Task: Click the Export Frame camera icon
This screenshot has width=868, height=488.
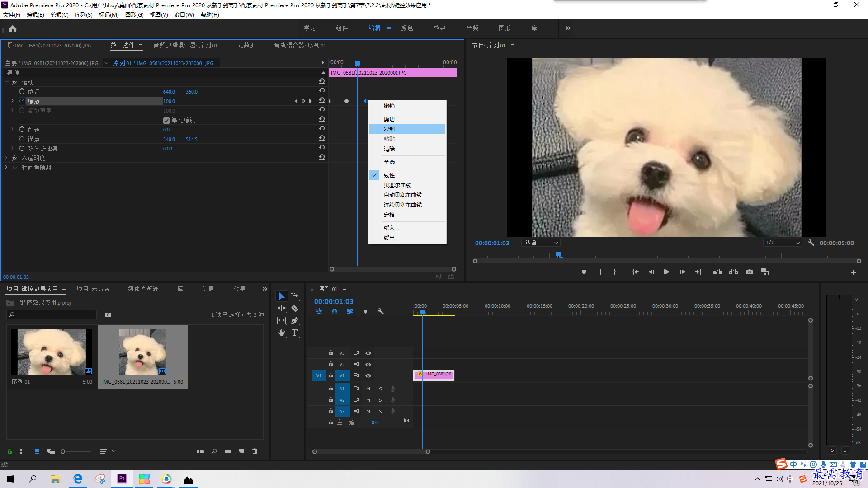Action: click(x=750, y=272)
